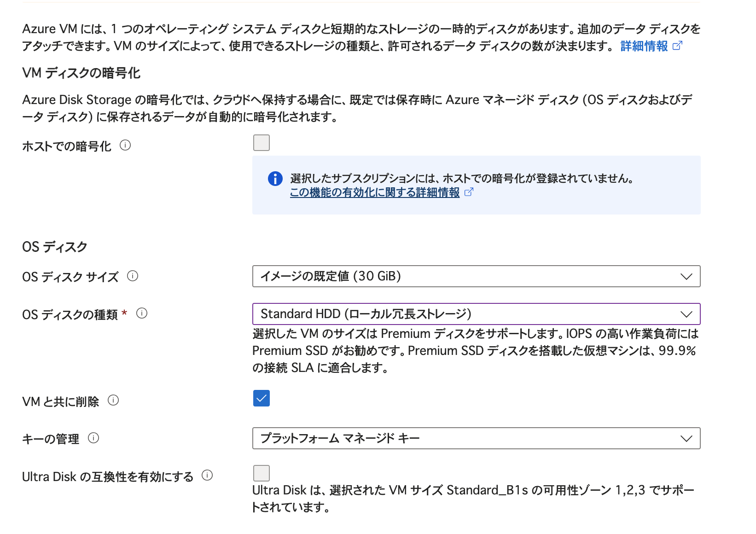756x534 pixels.
Task: Click the OS ディスク section heading
Action: click(54, 246)
